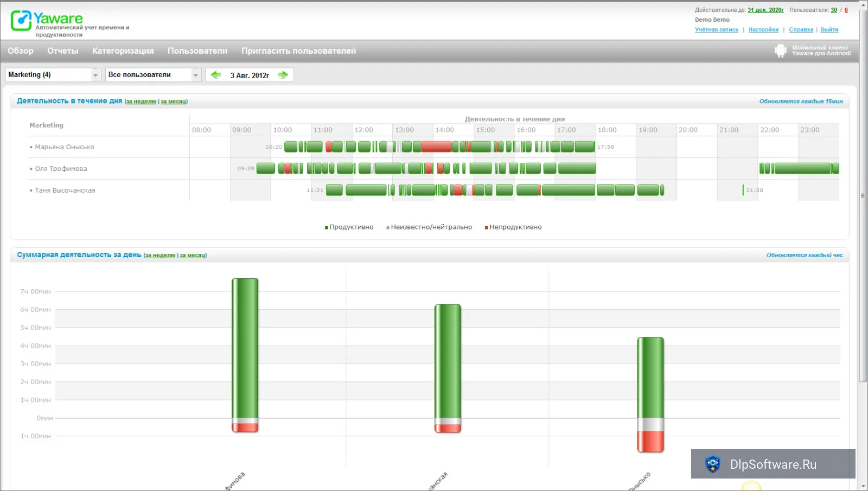
Task: Open the Все пользователи dropdown
Action: pyautogui.click(x=154, y=75)
